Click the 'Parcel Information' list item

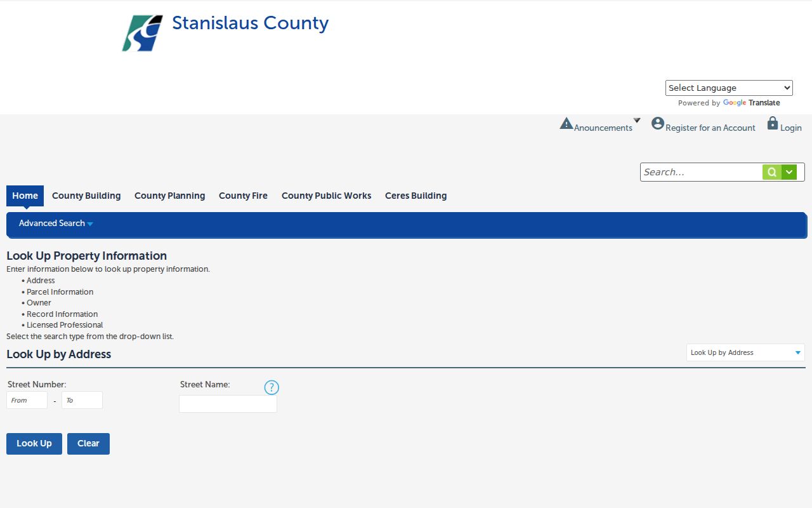point(60,292)
